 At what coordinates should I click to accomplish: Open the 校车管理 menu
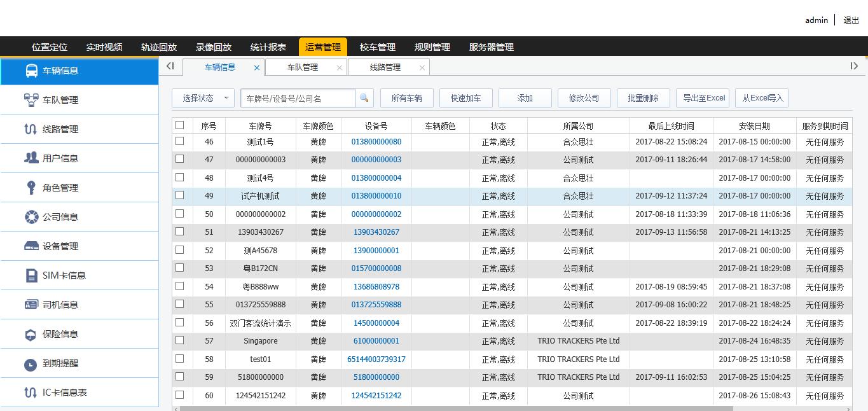(378, 47)
